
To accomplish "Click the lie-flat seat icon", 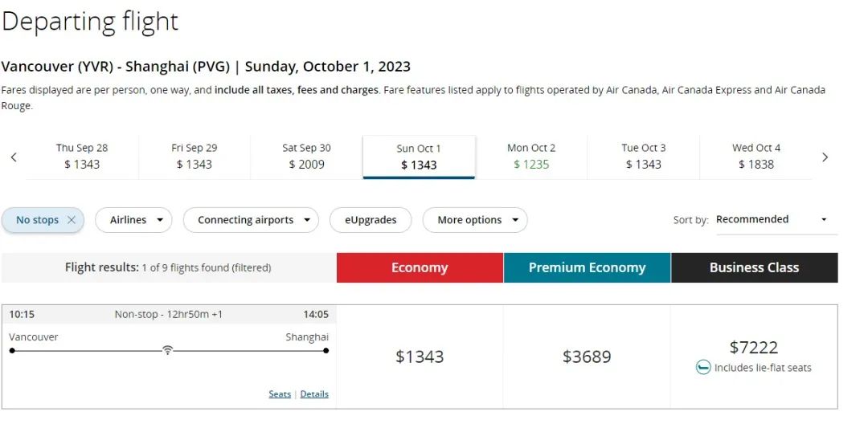I will point(703,367).
